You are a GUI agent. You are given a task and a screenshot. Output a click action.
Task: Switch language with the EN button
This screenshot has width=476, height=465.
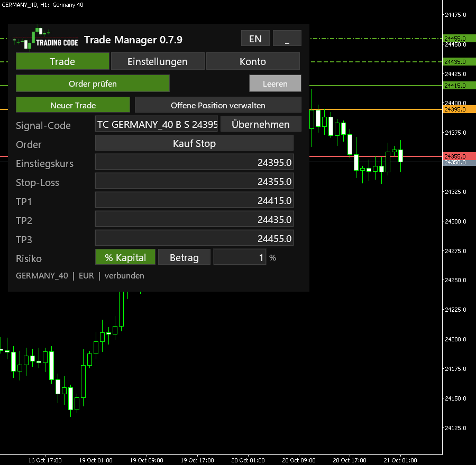coord(255,38)
